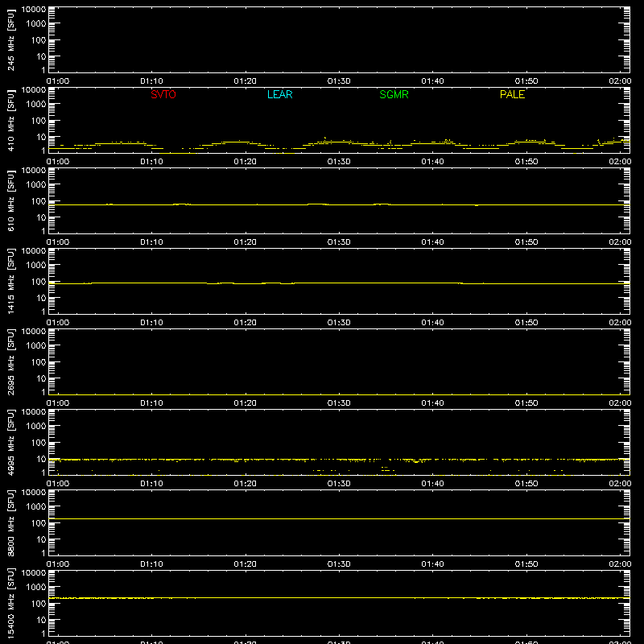Click the flat yellow trace in 8800 MHz panel
644x644 pixels.
coord(339,518)
